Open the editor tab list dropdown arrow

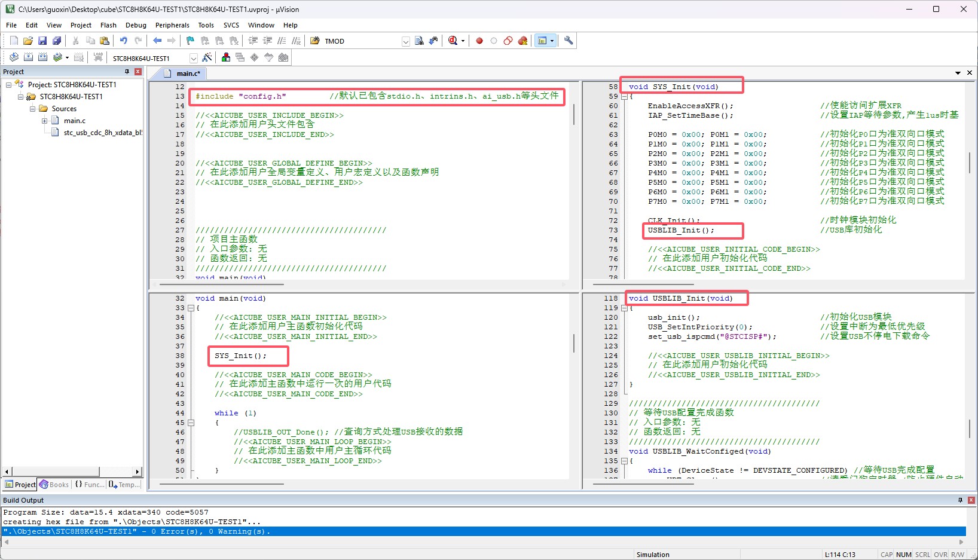tap(958, 73)
